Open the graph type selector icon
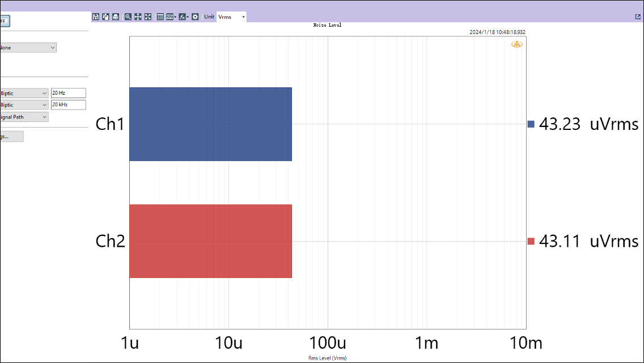The height and width of the screenshot is (363, 644). pyautogui.click(x=171, y=17)
